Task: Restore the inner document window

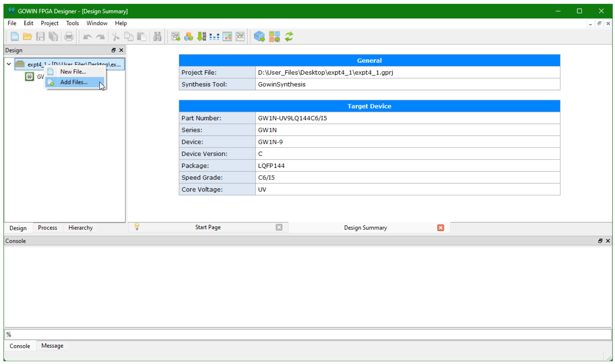Action: pyautogui.click(x=599, y=24)
